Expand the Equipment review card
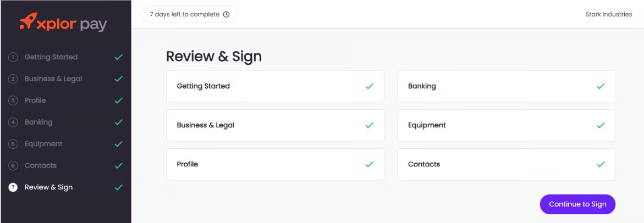 click(x=506, y=125)
